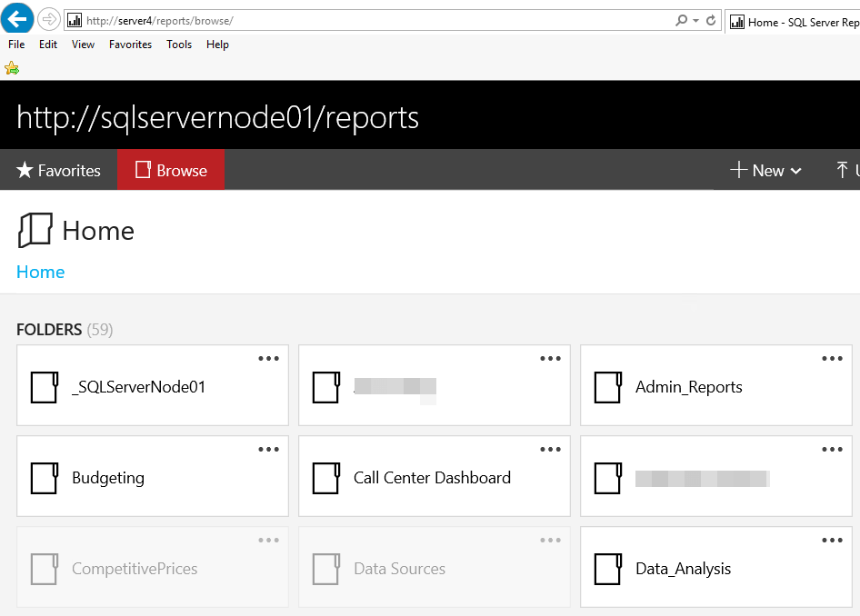Open the ellipsis menu for Data Sources
The height and width of the screenshot is (616, 860).
[x=551, y=541]
